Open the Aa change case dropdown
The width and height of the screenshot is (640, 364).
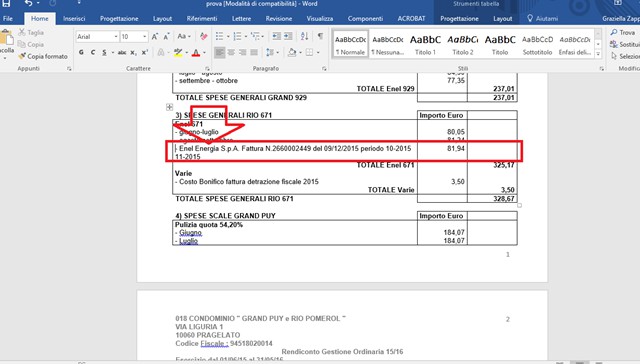pyautogui.click(x=184, y=37)
